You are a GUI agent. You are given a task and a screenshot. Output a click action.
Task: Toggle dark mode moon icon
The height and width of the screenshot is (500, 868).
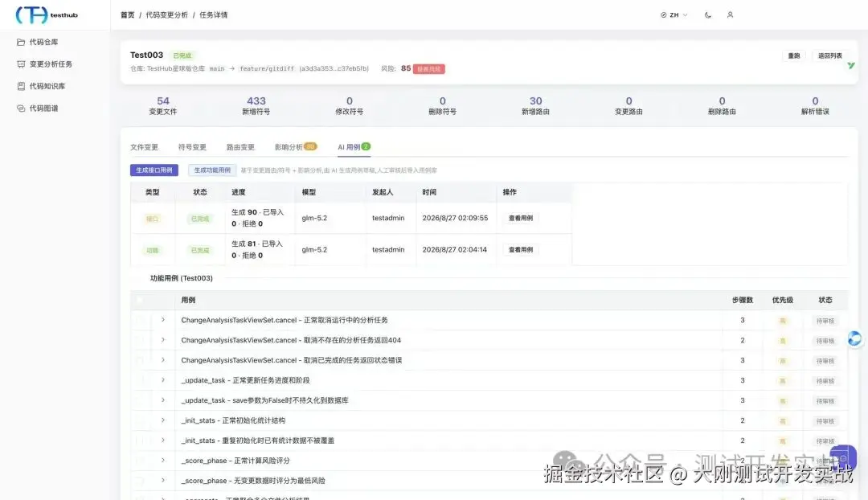click(x=708, y=15)
